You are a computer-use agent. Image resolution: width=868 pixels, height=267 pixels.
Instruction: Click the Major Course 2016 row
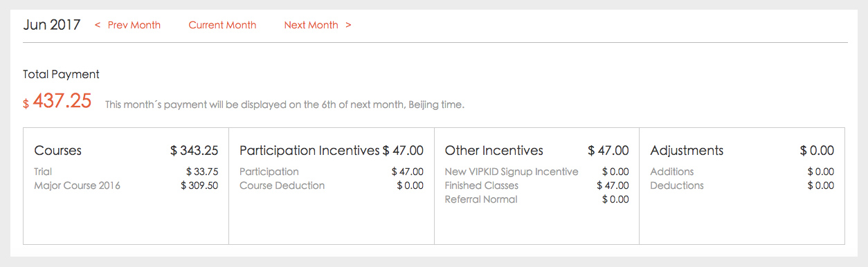126,185
